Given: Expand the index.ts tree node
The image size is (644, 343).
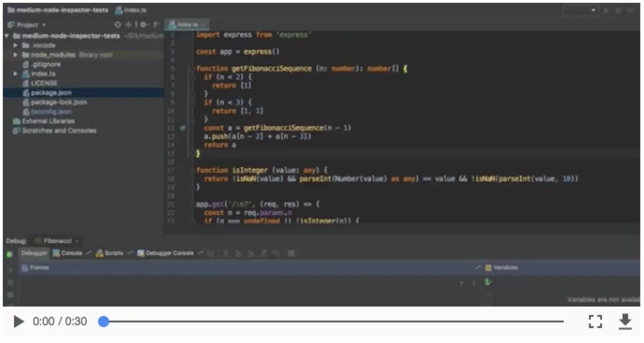Looking at the screenshot, I should click(15, 74).
